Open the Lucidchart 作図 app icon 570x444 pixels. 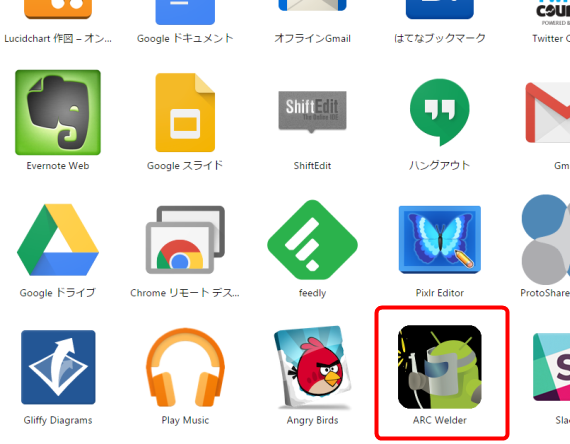[x=58, y=9]
